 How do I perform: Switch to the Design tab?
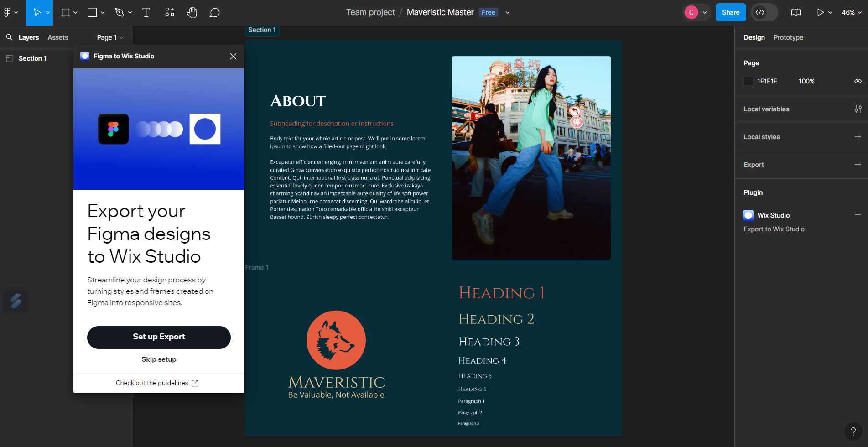(x=754, y=37)
